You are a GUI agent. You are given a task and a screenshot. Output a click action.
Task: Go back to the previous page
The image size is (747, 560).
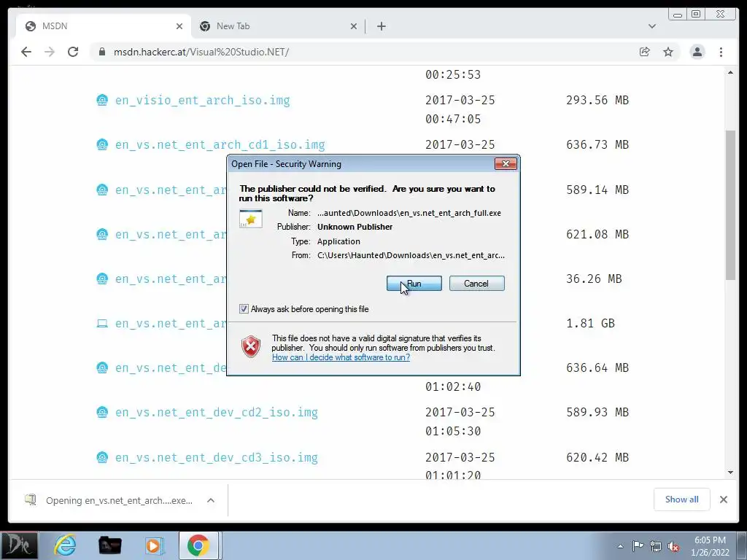point(26,52)
